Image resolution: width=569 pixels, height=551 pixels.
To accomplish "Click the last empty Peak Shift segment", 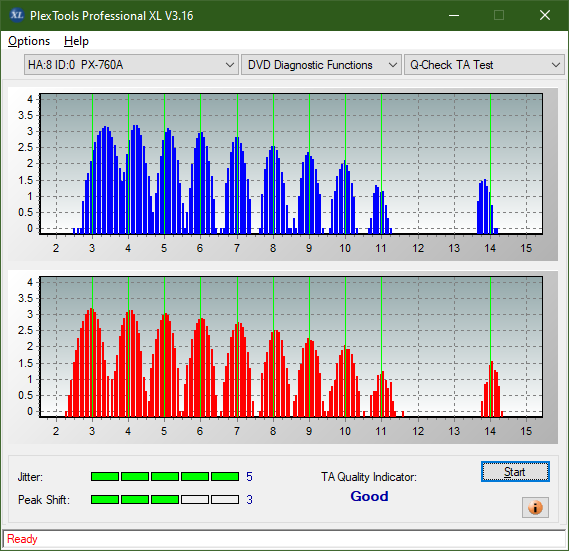I will click(225, 499).
